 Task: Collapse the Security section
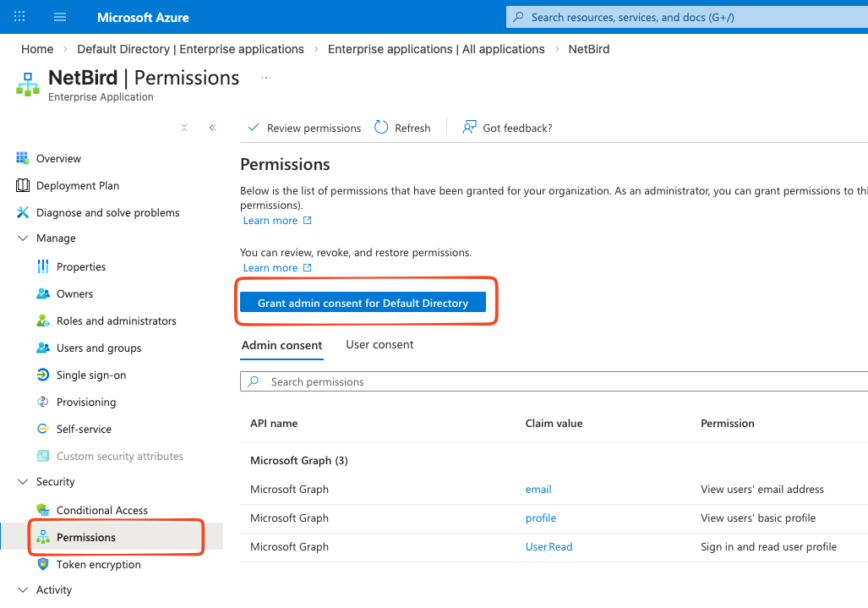(x=22, y=481)
